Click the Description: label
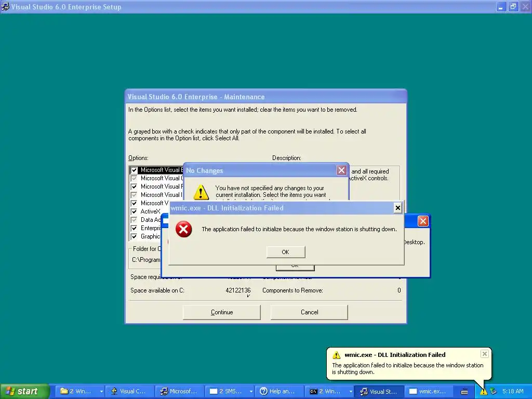 point(286,158)
